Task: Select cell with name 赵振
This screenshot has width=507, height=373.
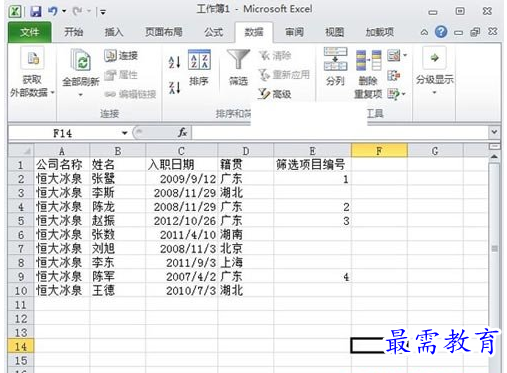Action: [x=118, y=220]
